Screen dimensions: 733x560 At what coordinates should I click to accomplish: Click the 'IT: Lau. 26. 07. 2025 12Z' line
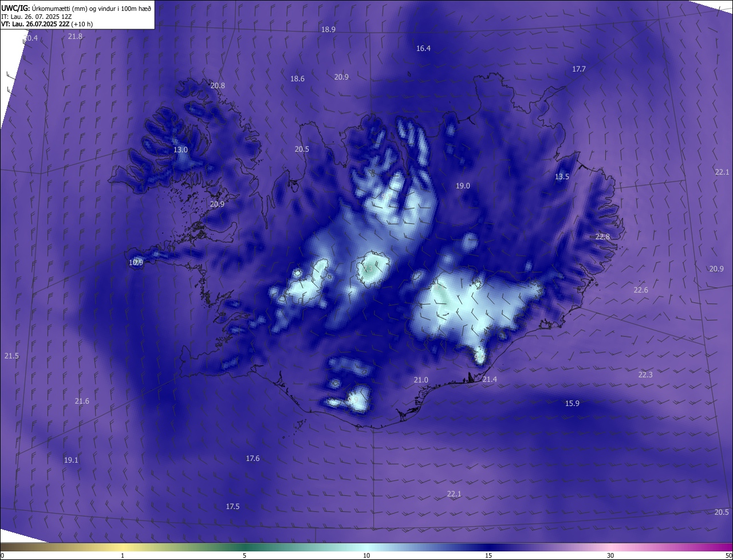pos(36,16)
